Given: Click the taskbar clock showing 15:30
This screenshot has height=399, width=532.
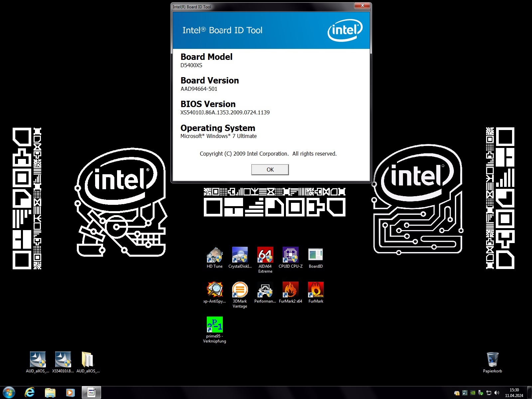Looking at the screenshot, I should pos(514,393).
